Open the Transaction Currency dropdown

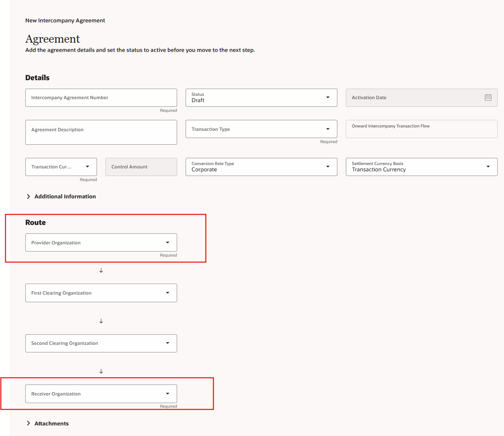61,167
